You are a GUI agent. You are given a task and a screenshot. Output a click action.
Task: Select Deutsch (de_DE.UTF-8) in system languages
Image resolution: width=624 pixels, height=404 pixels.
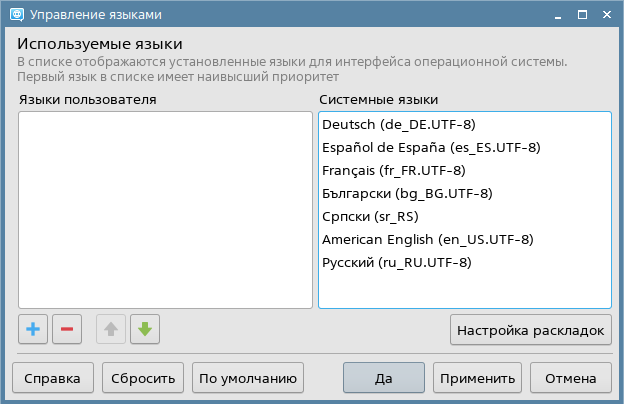coord(398,125)
